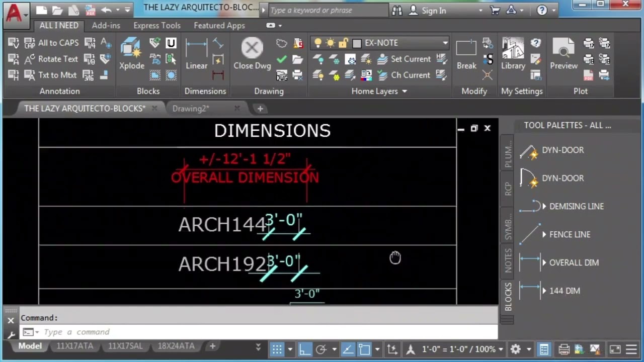
Task: Click the DWG folder icon in Drawing panel
Action: (x=282, y=75)
